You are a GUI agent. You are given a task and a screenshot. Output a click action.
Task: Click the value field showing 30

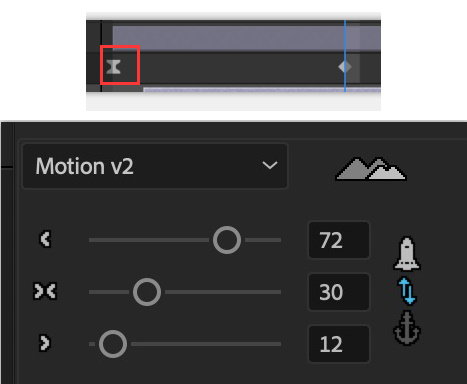(x=339, y=292)
